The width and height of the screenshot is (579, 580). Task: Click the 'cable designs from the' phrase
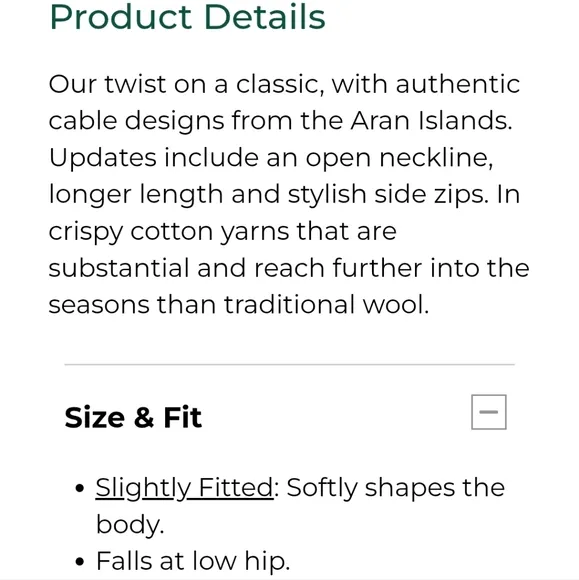(x=196, y=121)
